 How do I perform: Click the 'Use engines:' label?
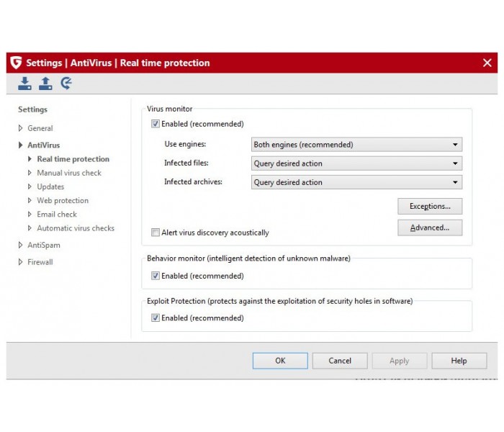tap(185, 144)
